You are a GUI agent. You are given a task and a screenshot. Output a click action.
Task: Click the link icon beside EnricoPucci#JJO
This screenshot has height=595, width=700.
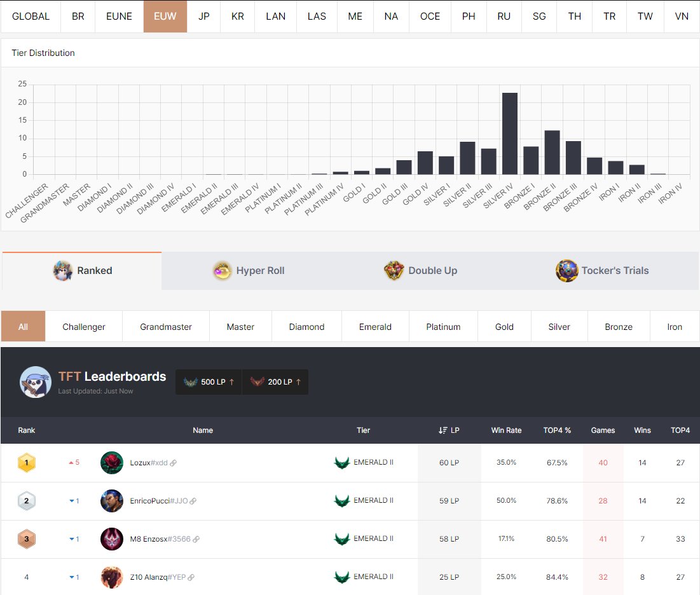pos(193,502)
